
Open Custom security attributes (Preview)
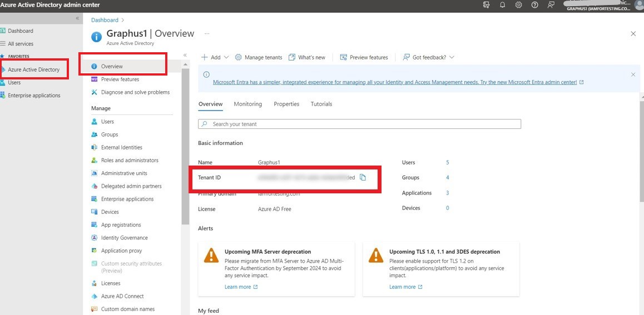point(131,267)
